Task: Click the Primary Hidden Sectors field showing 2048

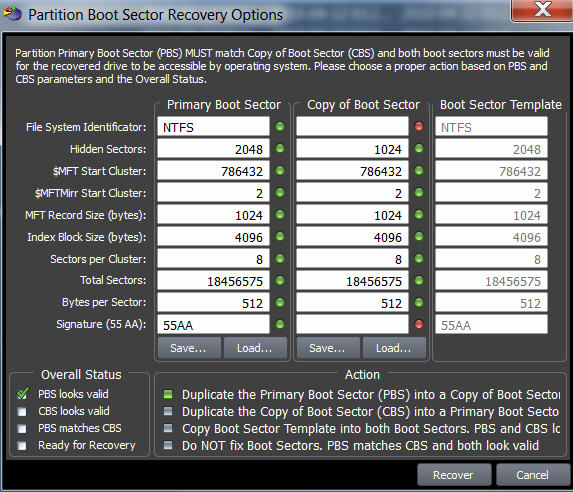Action: point(213,148)
